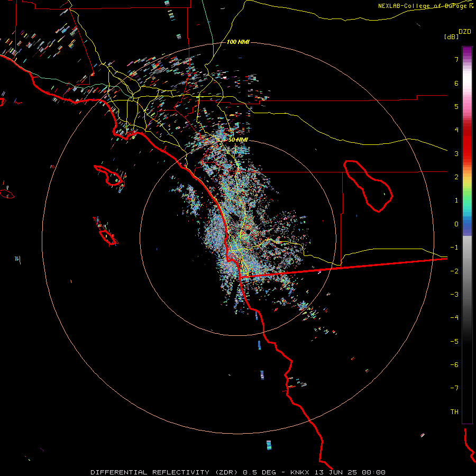Click the 5 value on the color scale

456,106
